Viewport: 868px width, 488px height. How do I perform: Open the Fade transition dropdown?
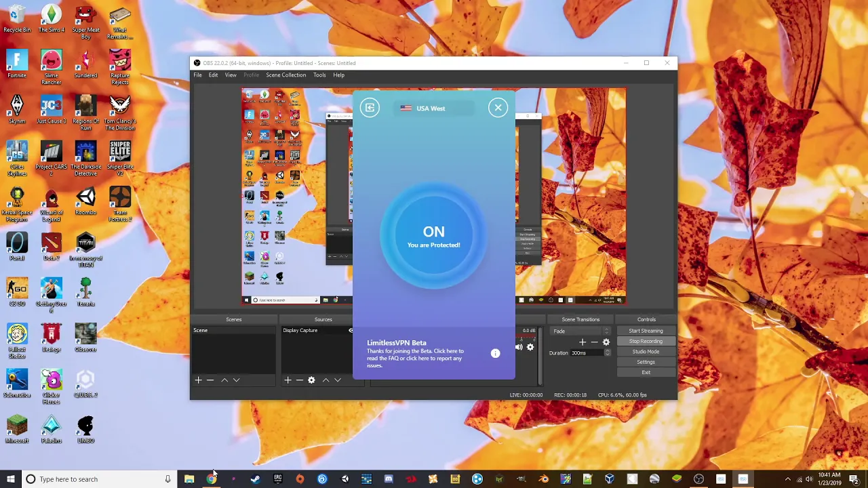[x=580, y=331]
